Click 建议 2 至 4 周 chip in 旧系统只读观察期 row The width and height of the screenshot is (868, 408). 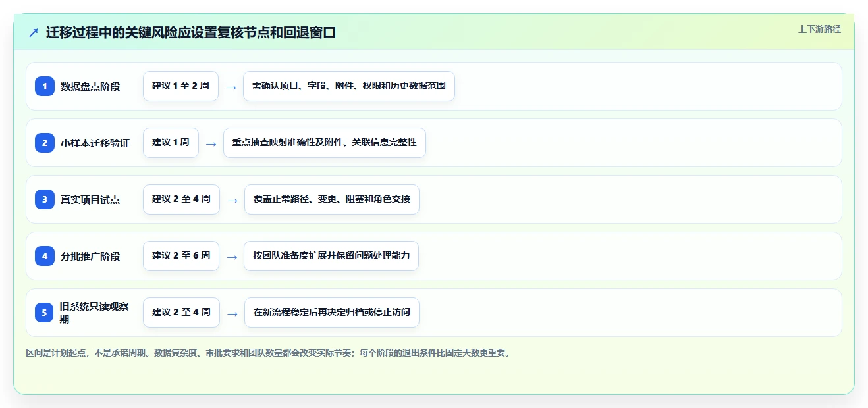181,313
